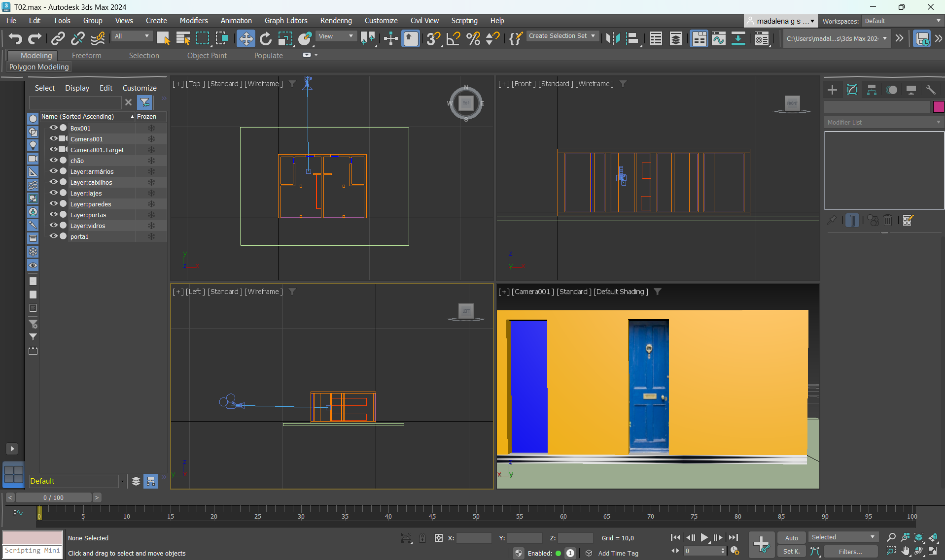The width and height of the screenshot is (945, 560).
Task: Open the Workspaces Default dropdown
Action: tap(902, 21)
